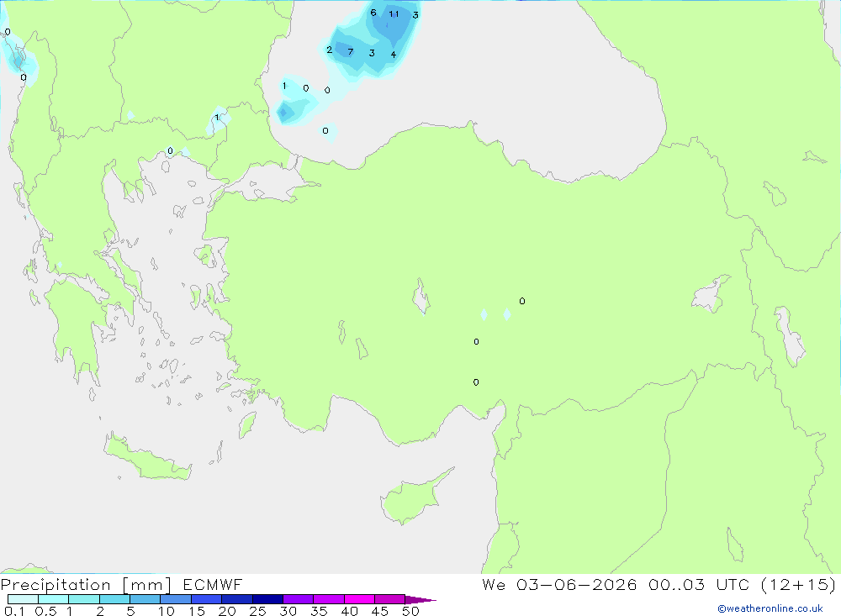841x616 pixels.
Task: Select the 5–10 mm legend color swatch
Action: 145,599
